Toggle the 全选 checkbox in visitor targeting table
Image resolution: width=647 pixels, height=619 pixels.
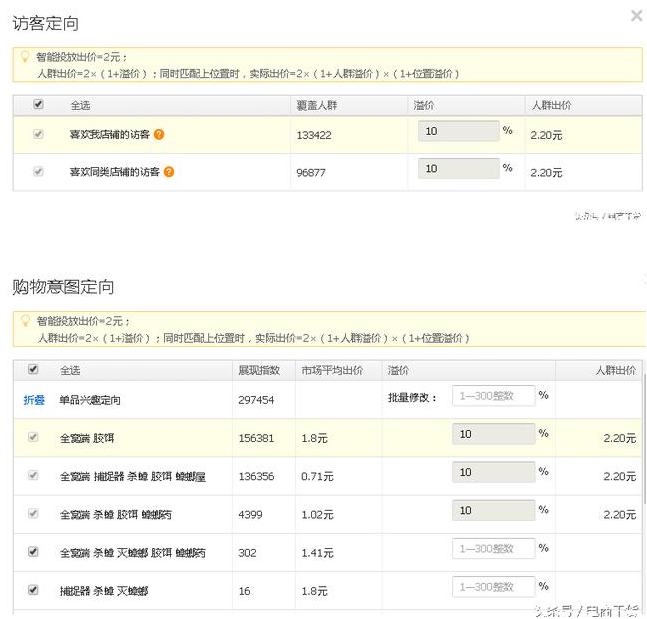pos(38,104)
